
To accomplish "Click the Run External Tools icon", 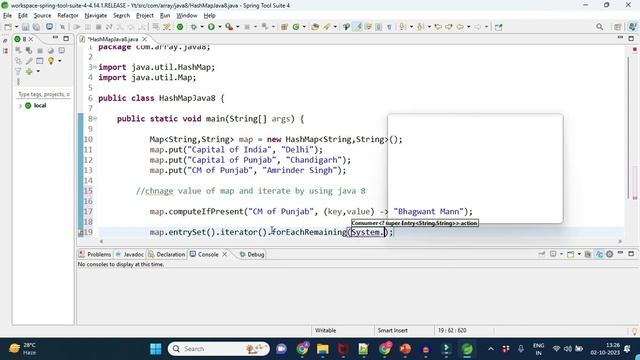I will tap(229, 27).
